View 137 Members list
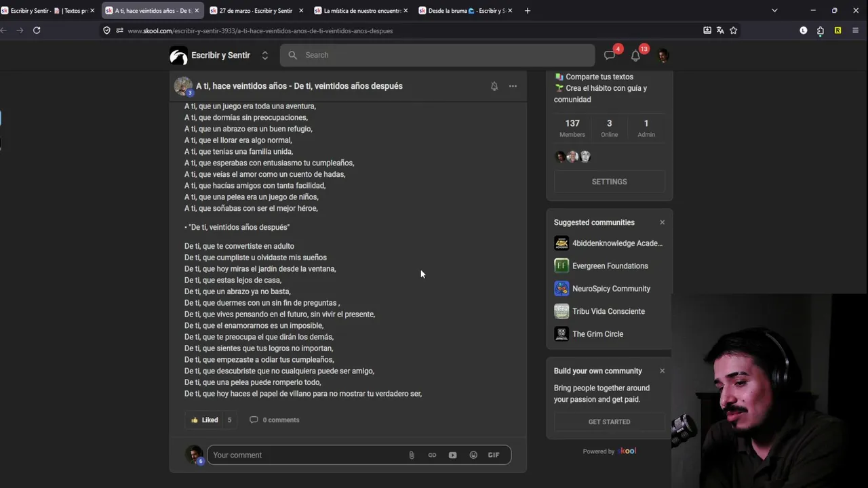The width and height of the screenshot is (868, 488). coord(572,127)
